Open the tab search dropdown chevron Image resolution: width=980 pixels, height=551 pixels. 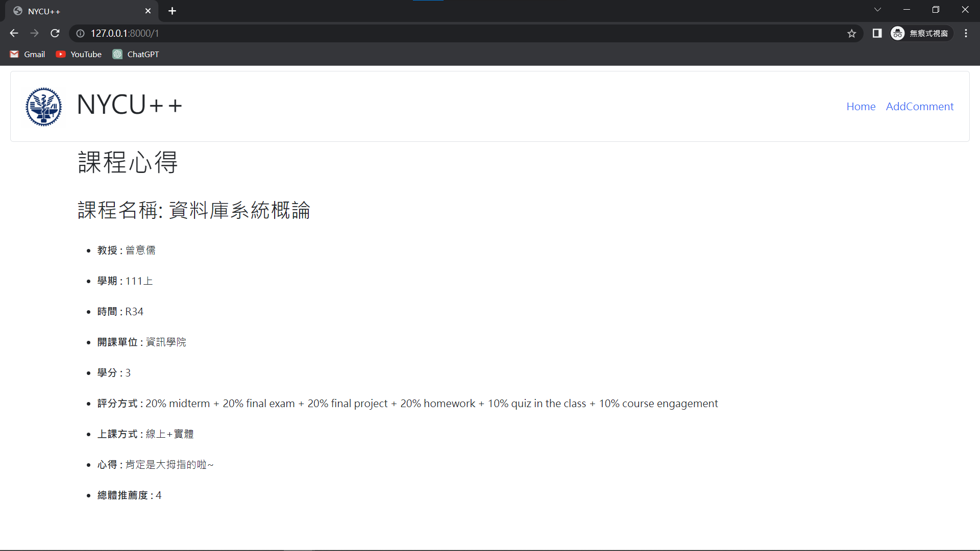(x=878, y=9)
